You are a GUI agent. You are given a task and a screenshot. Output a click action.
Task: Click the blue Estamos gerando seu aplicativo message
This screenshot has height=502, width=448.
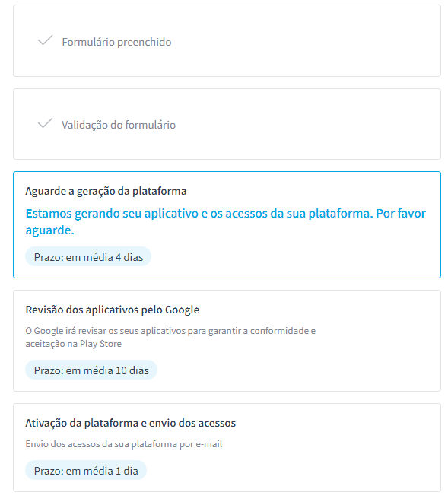225,221
